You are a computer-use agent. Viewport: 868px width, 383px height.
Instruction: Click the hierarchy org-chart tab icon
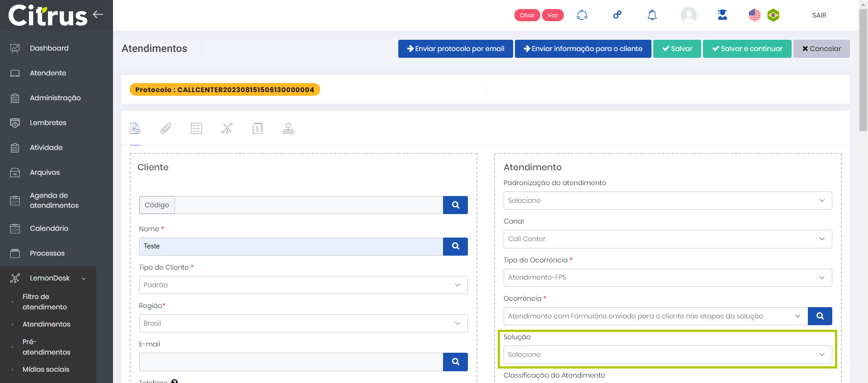[x=288, y=129]
